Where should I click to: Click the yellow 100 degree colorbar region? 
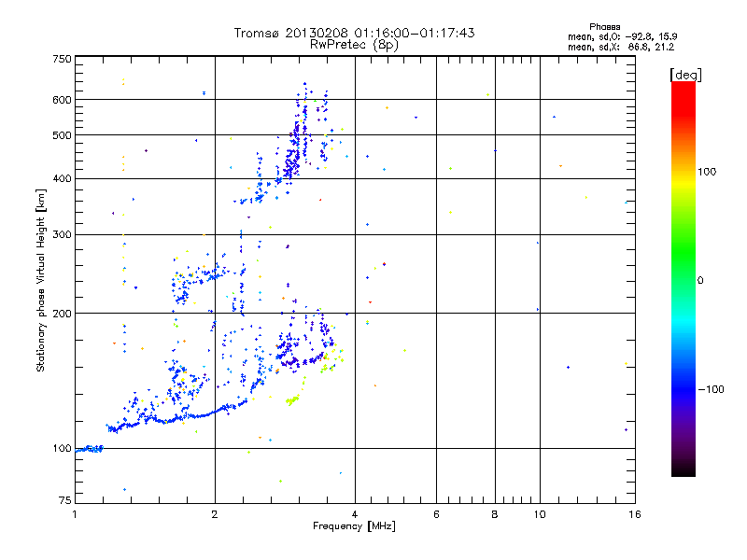click(684, 172)
